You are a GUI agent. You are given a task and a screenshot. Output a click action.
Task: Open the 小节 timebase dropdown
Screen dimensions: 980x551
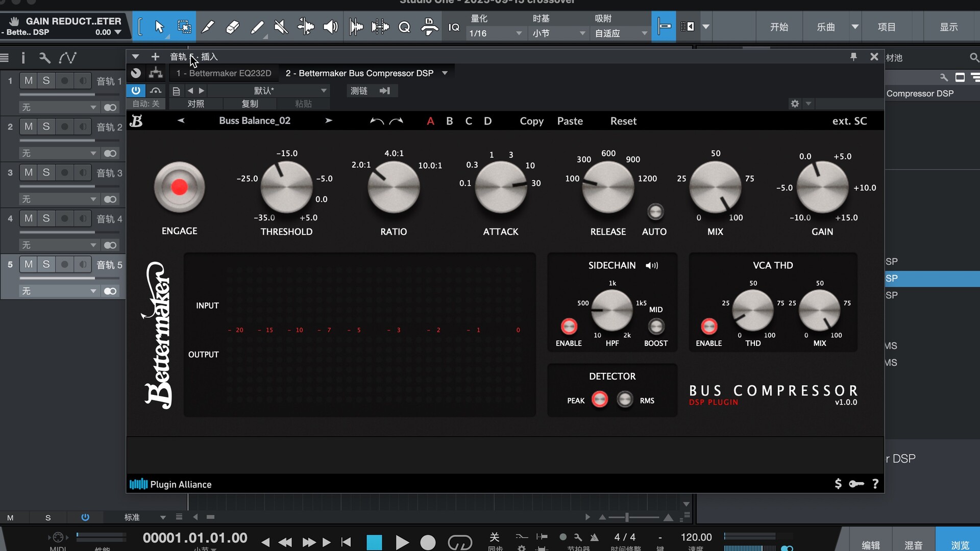[x=558, y=33]
